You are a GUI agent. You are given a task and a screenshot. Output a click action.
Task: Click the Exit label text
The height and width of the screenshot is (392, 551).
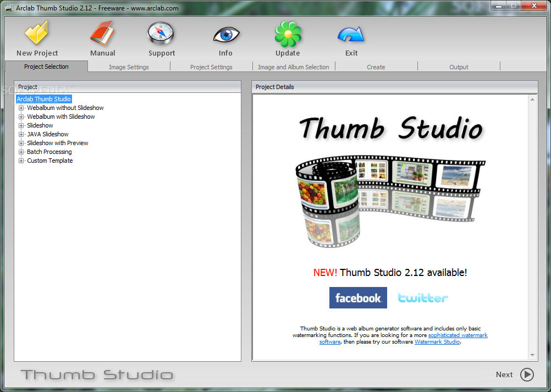(351, 53)
